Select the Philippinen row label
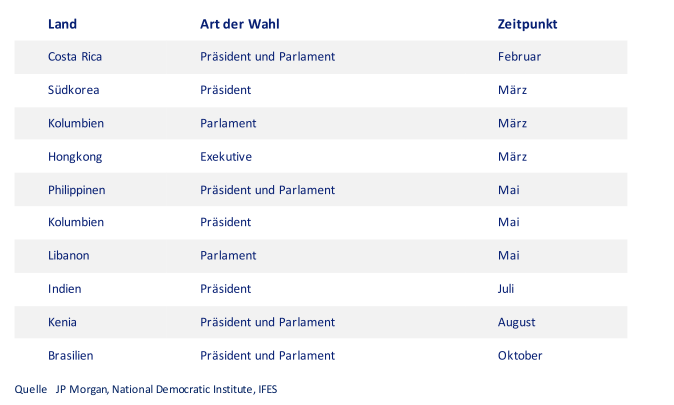674x405 pixels. [77, 190]
